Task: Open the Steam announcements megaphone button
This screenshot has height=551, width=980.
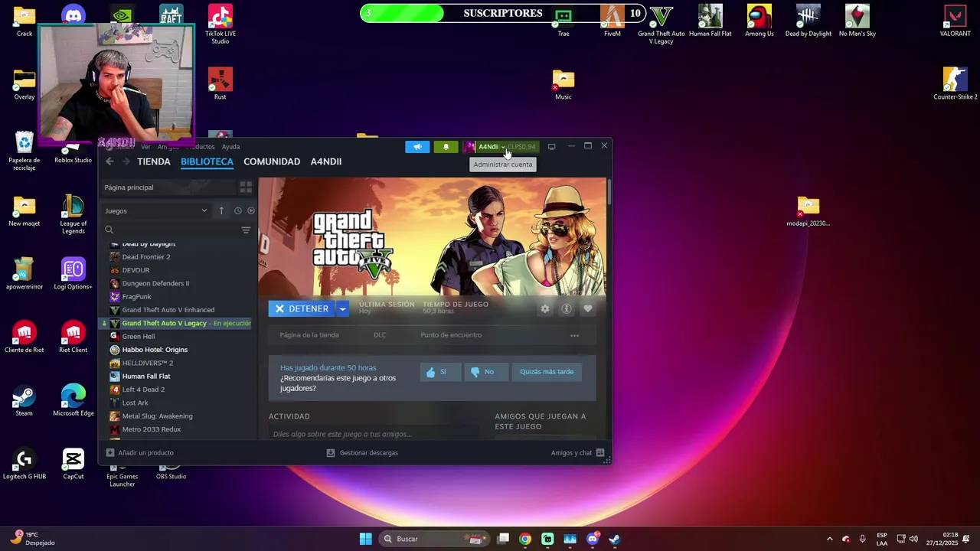Action: click(x=417, y=147)
